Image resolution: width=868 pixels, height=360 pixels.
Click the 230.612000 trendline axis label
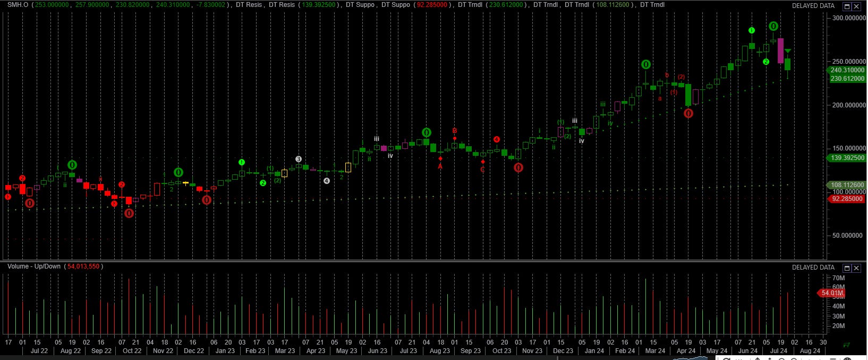point(847,79)
